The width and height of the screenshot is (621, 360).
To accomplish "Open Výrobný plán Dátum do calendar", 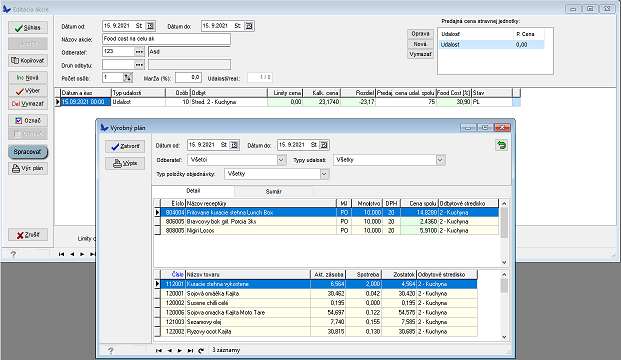I will click(324, 145).
